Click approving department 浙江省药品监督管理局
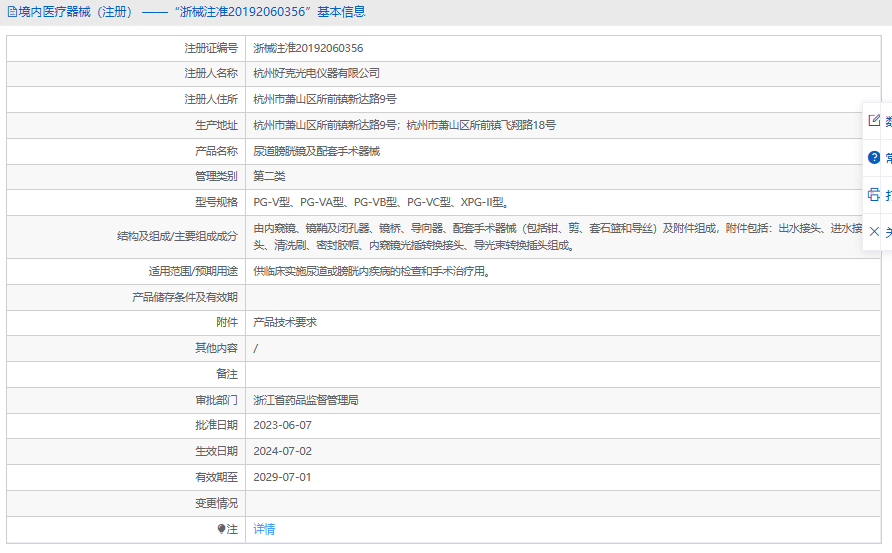 [305, 400]
